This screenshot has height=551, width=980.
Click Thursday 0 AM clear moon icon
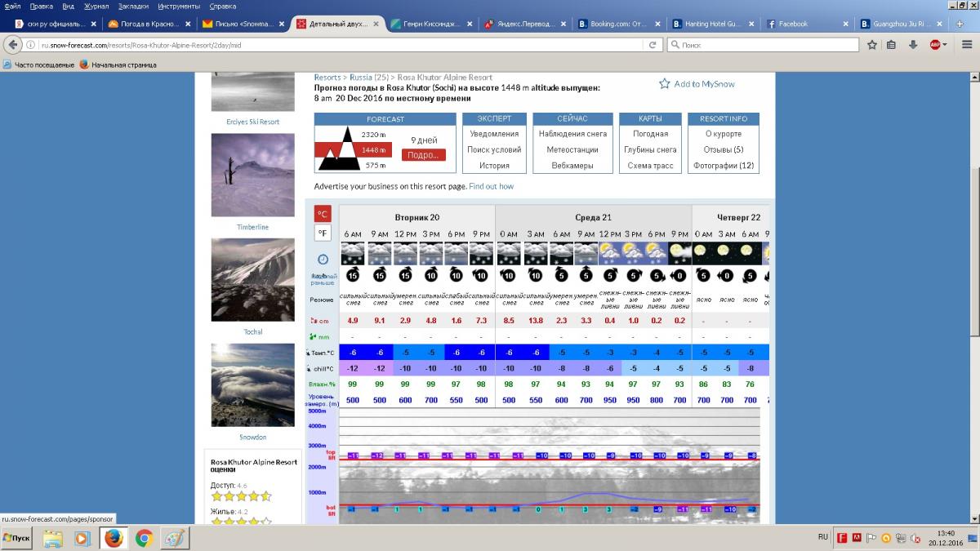[703, 253]
